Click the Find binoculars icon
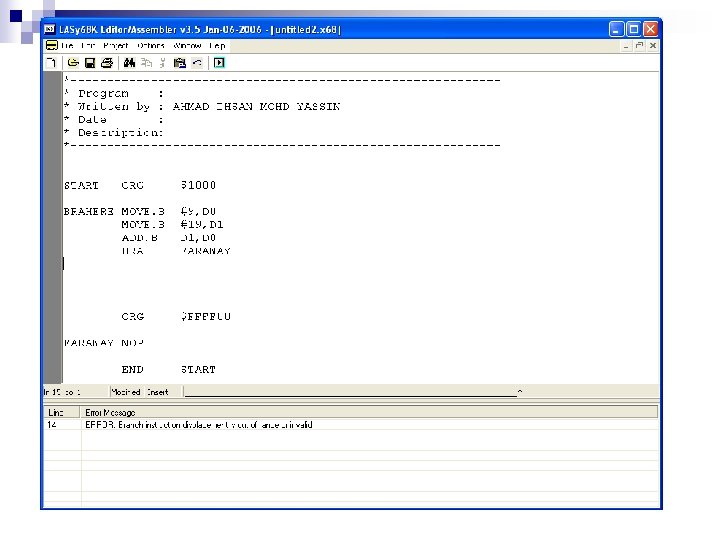Viewport: 720px width, 540px height. click(129, 63)
